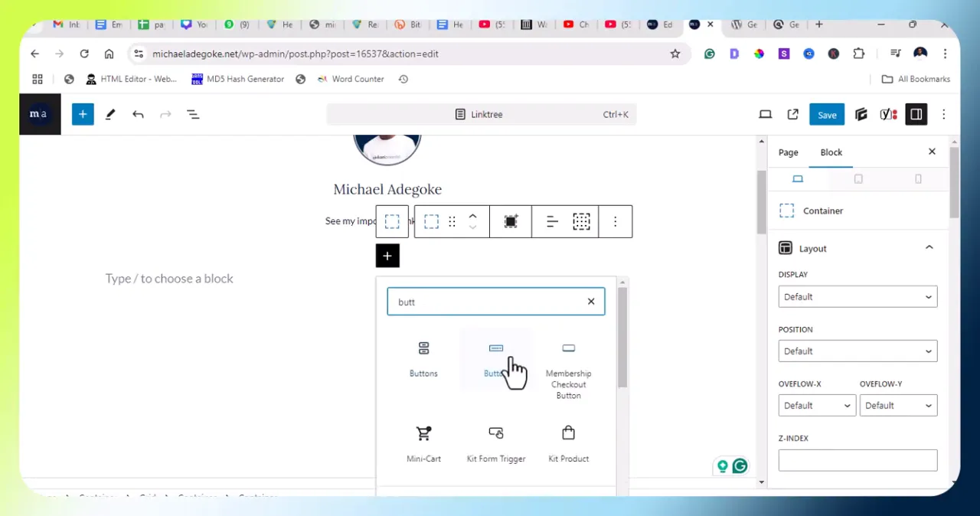Viewport: 980px width, 516px height.
Task: Insert the Buttons block
Action: [x=423, y=360]
